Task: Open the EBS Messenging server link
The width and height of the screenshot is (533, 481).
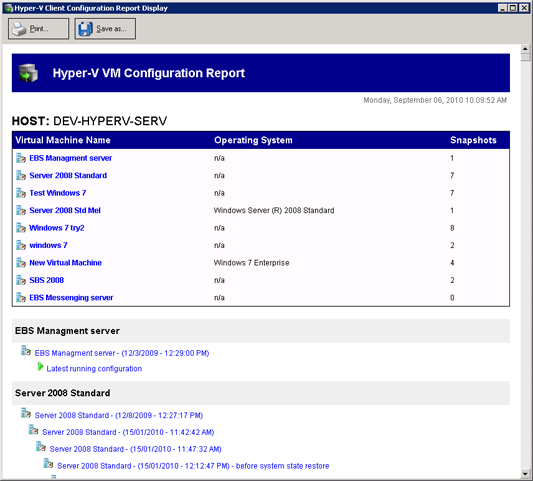Action: 71,298
